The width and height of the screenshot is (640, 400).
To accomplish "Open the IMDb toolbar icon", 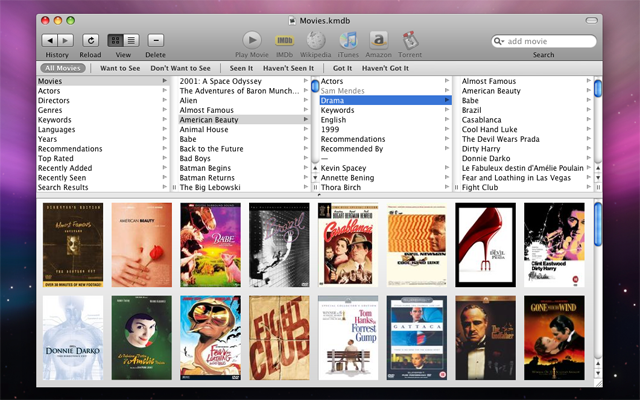I will pyautogui.click(x=285, y=39).
